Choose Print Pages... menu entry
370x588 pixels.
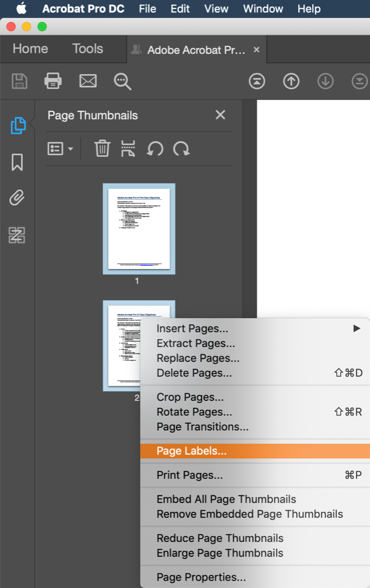pos(255,475)
